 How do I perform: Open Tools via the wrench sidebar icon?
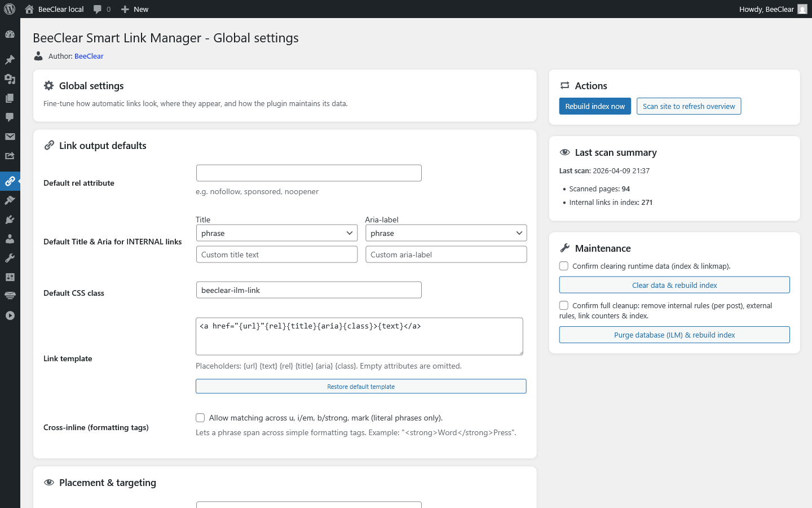point(10,258)
